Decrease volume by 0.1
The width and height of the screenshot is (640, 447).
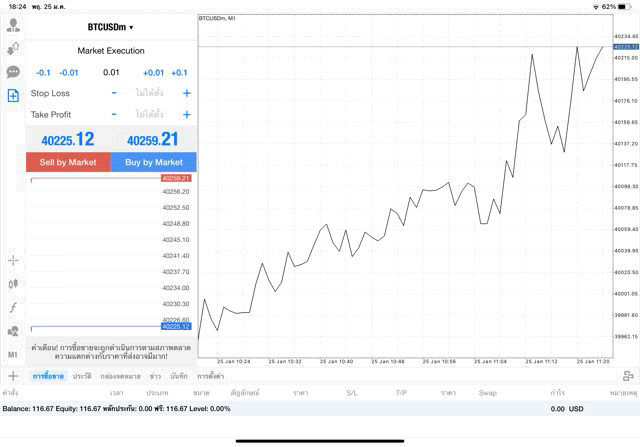pyautogui.click(x=43, y=72)
